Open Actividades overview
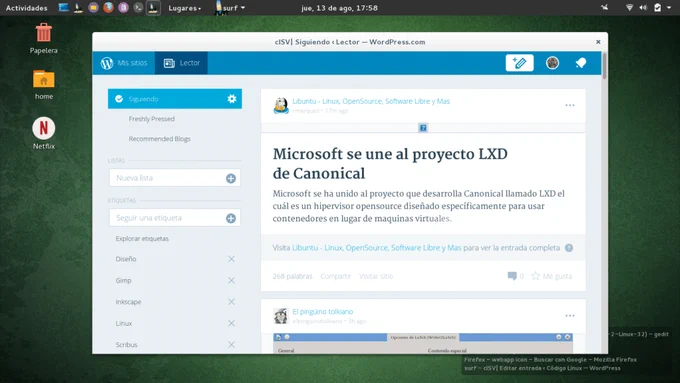 [26, 8]
